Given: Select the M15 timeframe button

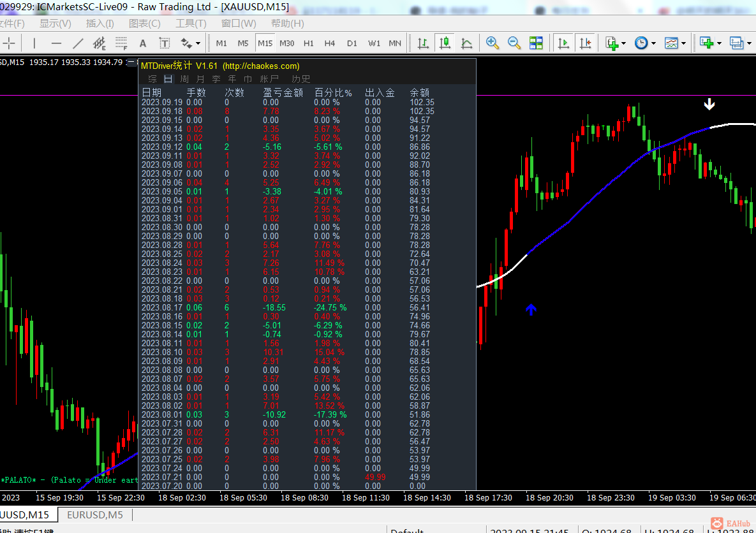Looking at the screenshot, I should [265, 43].
